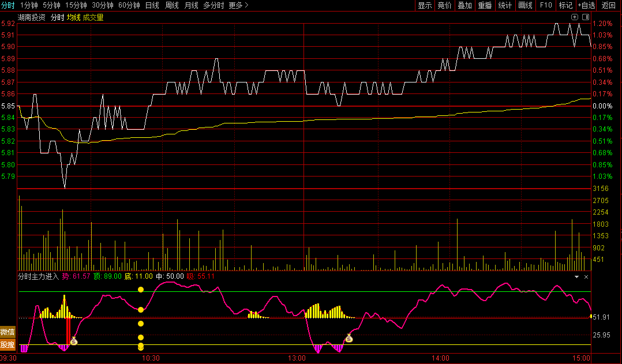The width and height of the screenshot is (622, 364).
Task: Toggle the side panel icon in chart header
Action: tap(586, 17)
